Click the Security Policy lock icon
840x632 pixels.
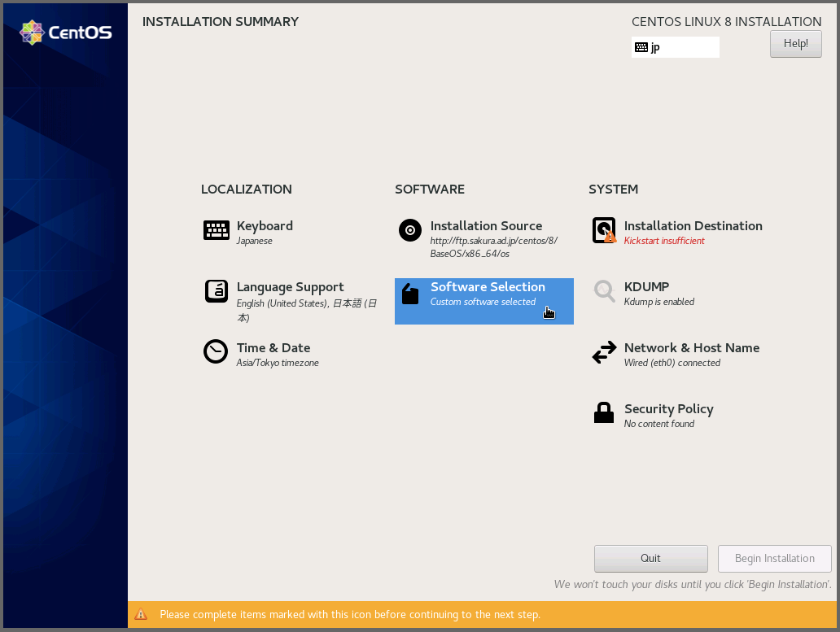604,413
